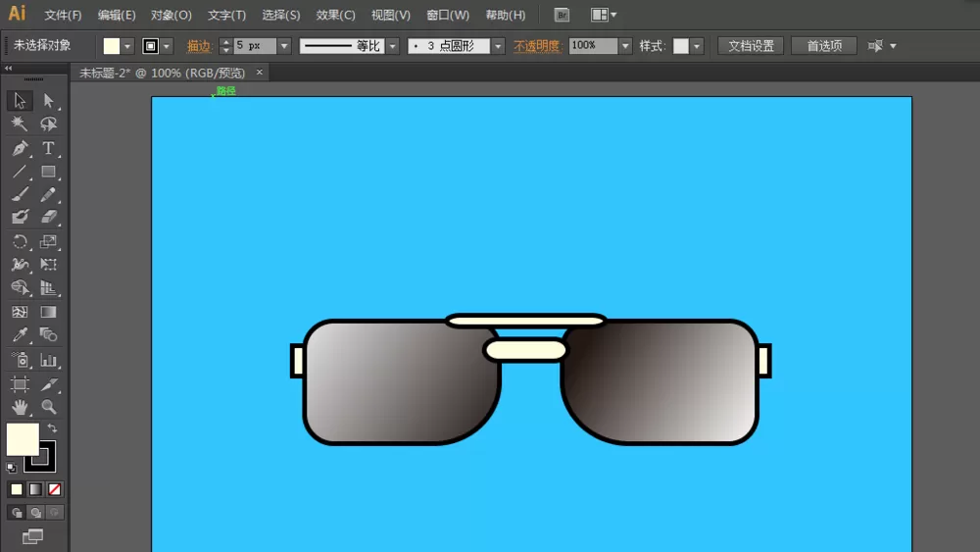Choose the Rectangle shape tool
Image resolution: width=980 pixels, height=552 pixels.
[48, 172]
